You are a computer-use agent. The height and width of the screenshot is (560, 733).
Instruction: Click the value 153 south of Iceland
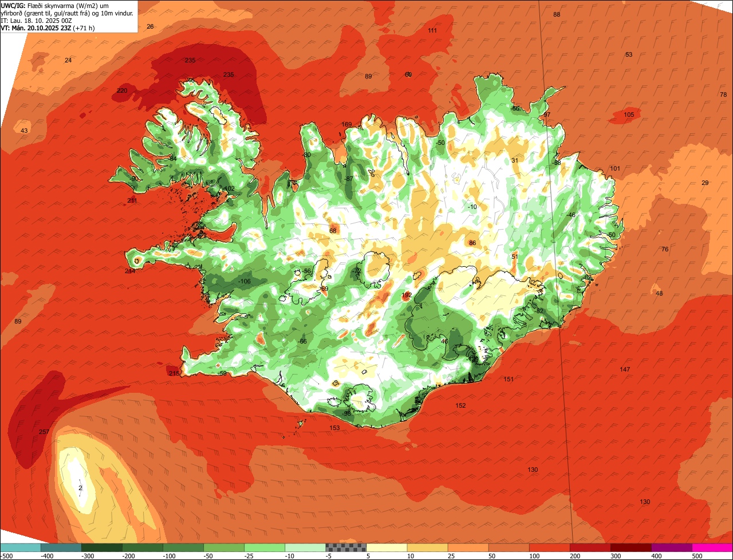pos(334,428)
